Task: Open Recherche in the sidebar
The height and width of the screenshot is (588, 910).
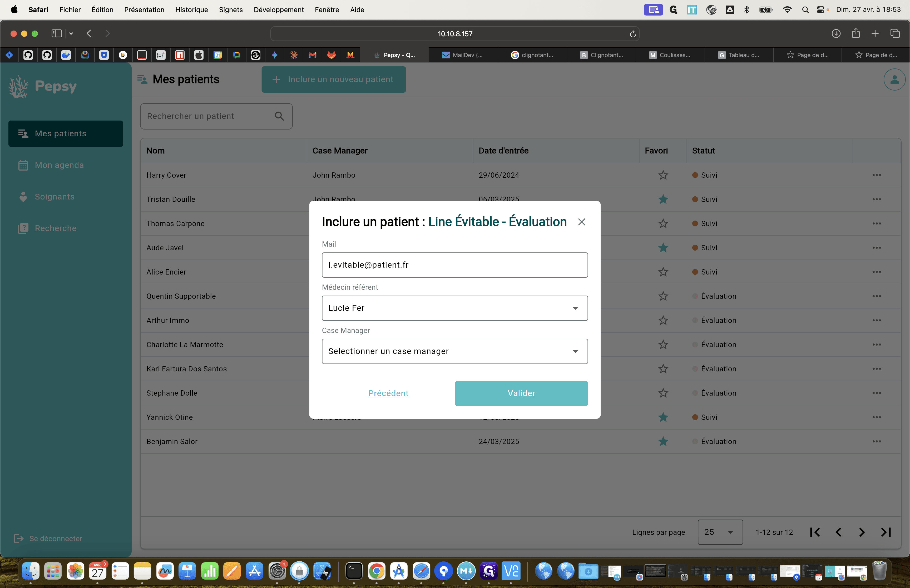Action: click(x=66, y=228)
